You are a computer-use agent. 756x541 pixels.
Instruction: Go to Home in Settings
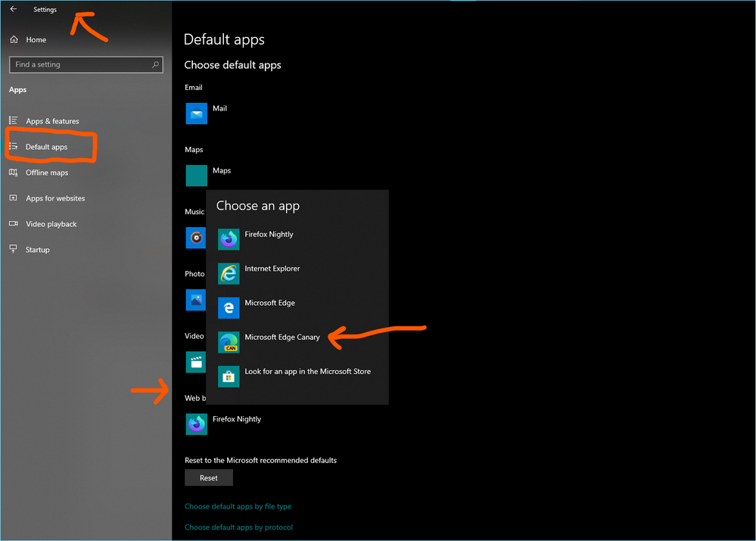click(x=36, y=39)
